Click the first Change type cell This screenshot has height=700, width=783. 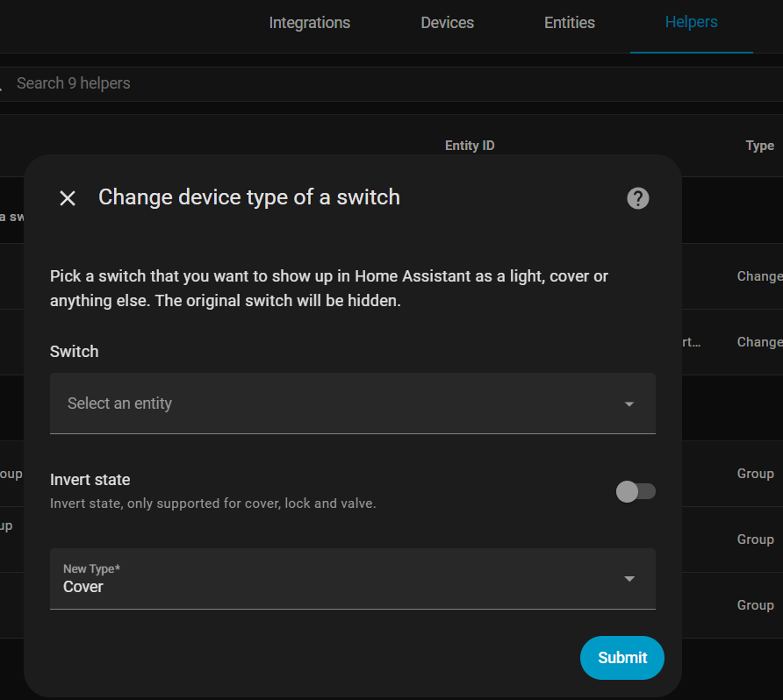pos(758,276)
